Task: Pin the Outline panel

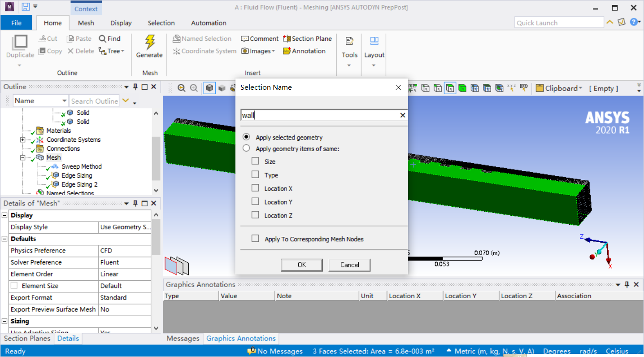Action: point(135,87)
